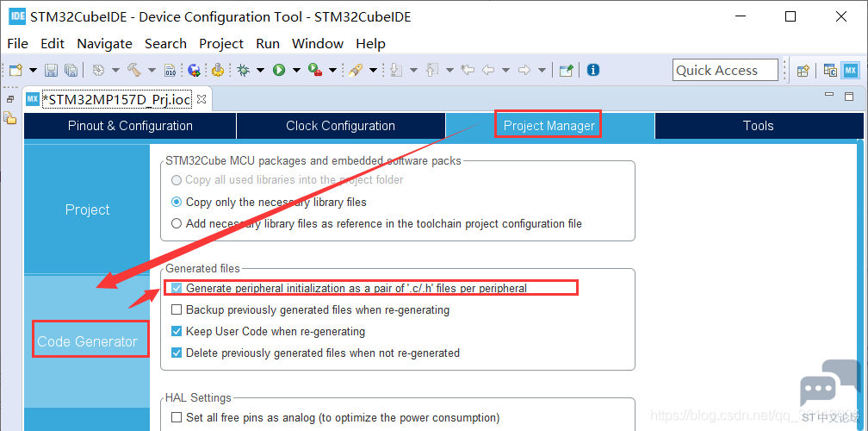Open the Navigate menu

(105, 44)
